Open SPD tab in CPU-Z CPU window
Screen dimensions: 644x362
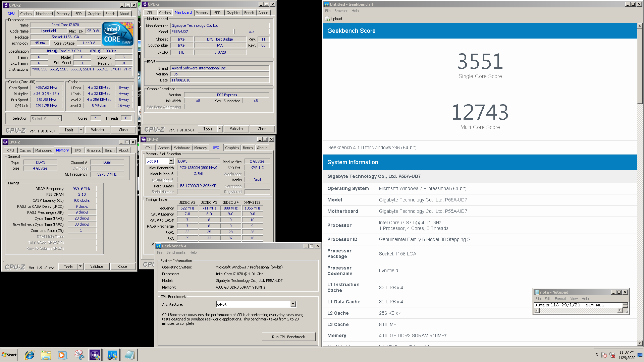[x=78, y=14]
